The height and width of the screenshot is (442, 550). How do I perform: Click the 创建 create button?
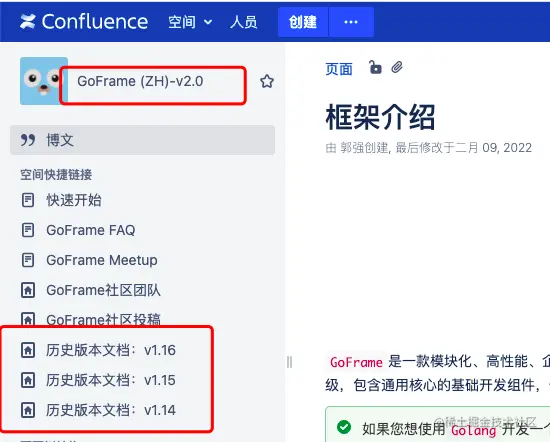(303, 22)
